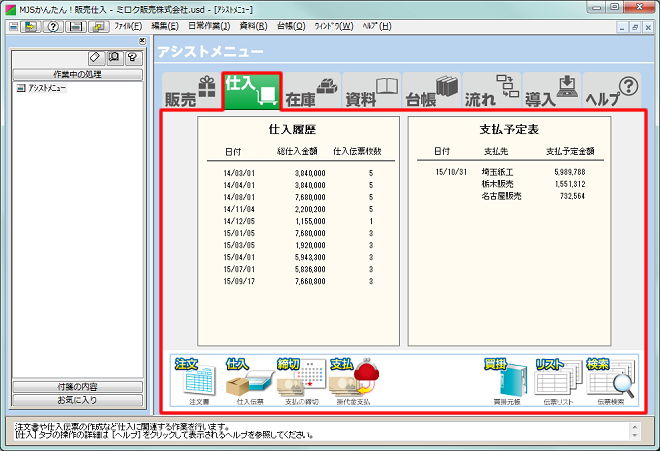Open the 伝票リスト list icon
660x451 pixels.
coord(559,381)
